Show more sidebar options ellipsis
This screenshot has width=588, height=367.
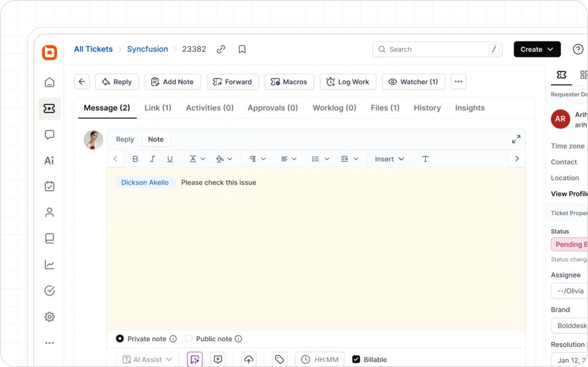tap(49, 343)
